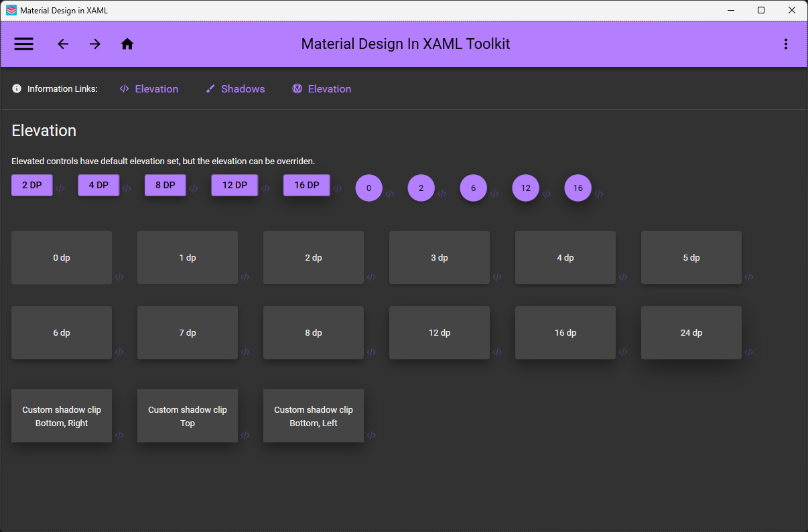Image resolution: width=808 pixels, height=532 pixels.
Task: Click the 2 dp card
Action: (314, 258)
